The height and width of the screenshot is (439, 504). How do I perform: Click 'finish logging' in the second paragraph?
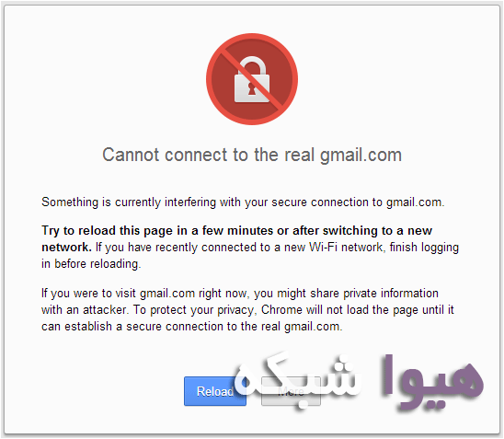point(424,248)
